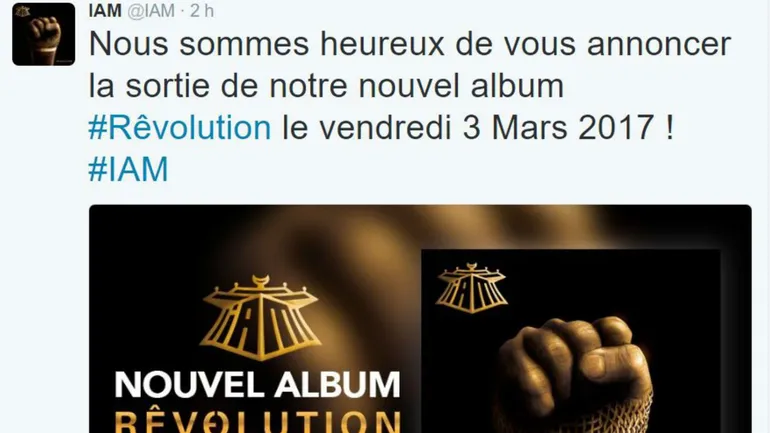Viewport: 770px width, 433px height.
Task: Click the small gold IAM logo on the album cover
Action: click(x=471, y=288)
